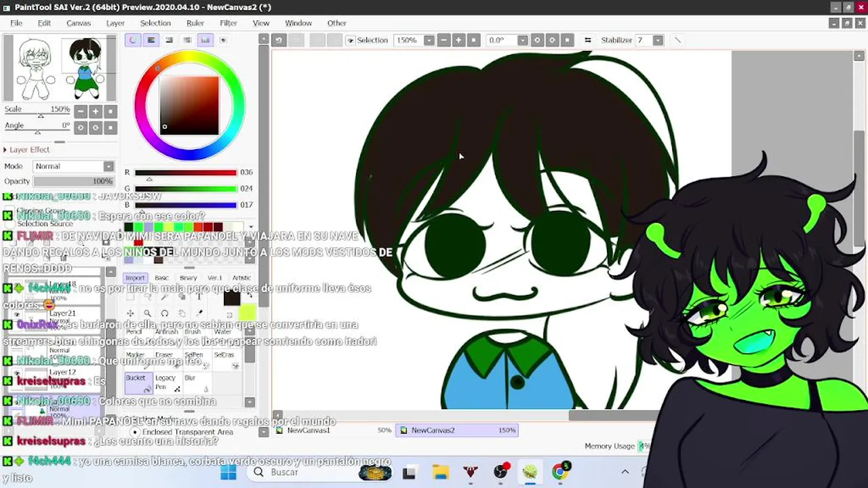Toggle the color wheel panel icon
868x488 pixels.
pyautogui.click(x=133, y=40)
